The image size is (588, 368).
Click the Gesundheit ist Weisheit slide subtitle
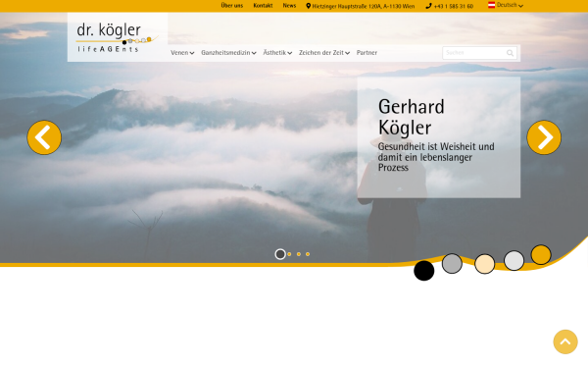coord(436,157)
